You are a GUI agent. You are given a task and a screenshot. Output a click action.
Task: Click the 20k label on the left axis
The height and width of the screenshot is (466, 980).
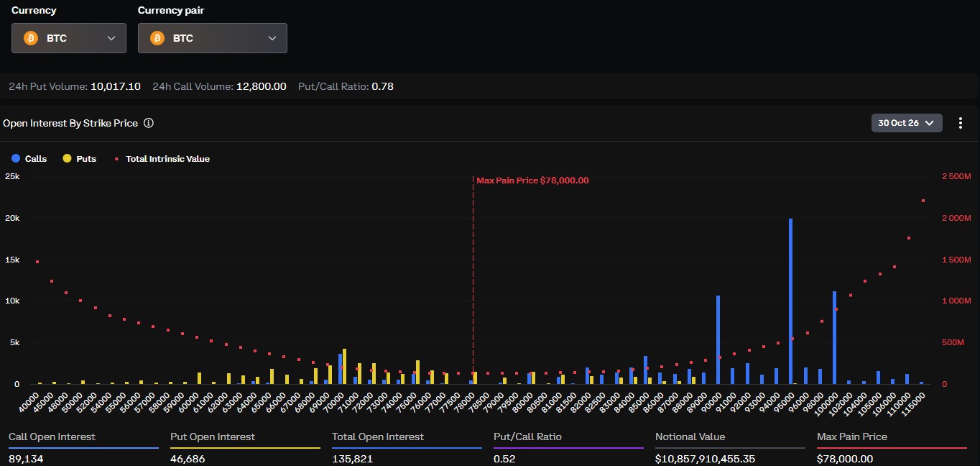pos(11,218)
